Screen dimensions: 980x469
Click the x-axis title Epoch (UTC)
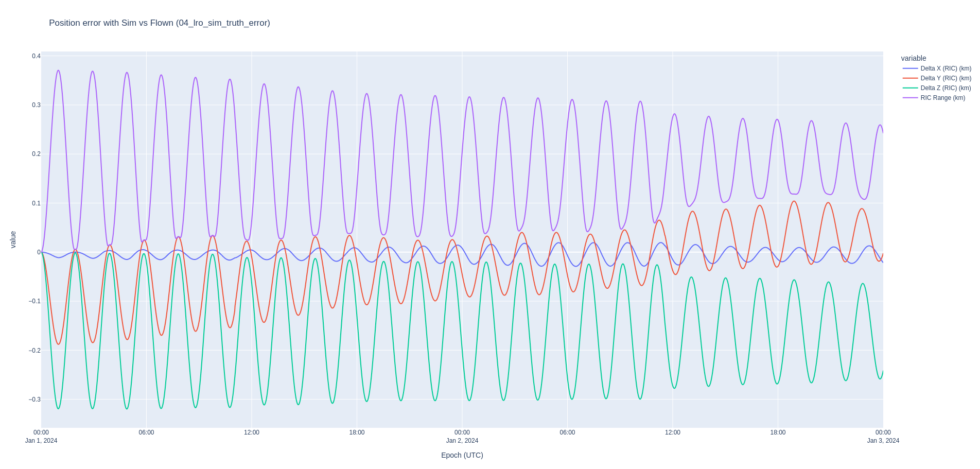(x=462, y=455)
